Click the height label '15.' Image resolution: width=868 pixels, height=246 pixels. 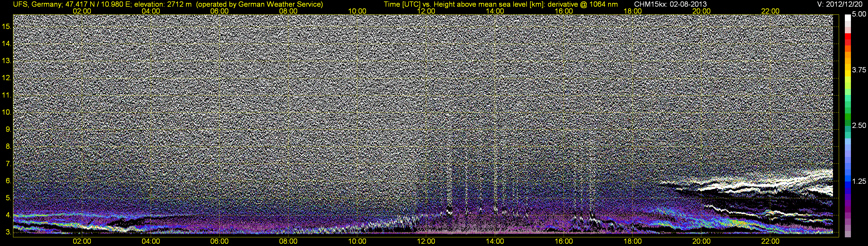(x=7, y=26)
